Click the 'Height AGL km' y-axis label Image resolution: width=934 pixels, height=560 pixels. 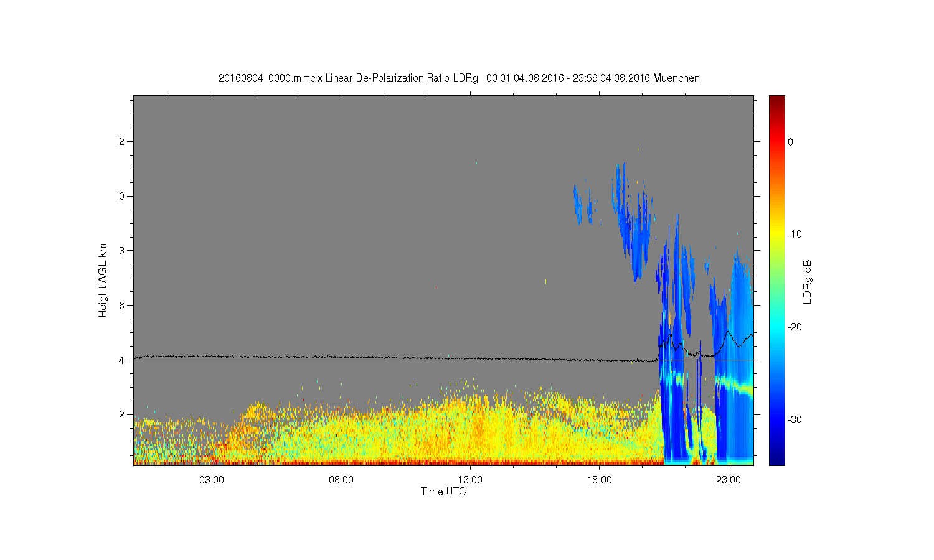pyautogui.click(x=103, y=280)
